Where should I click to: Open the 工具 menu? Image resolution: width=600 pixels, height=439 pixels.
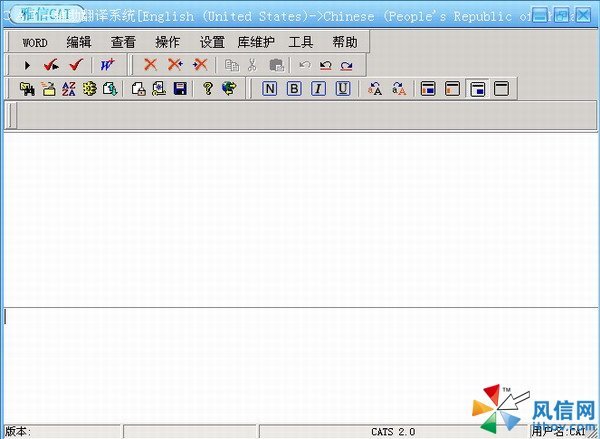(301, 42)
